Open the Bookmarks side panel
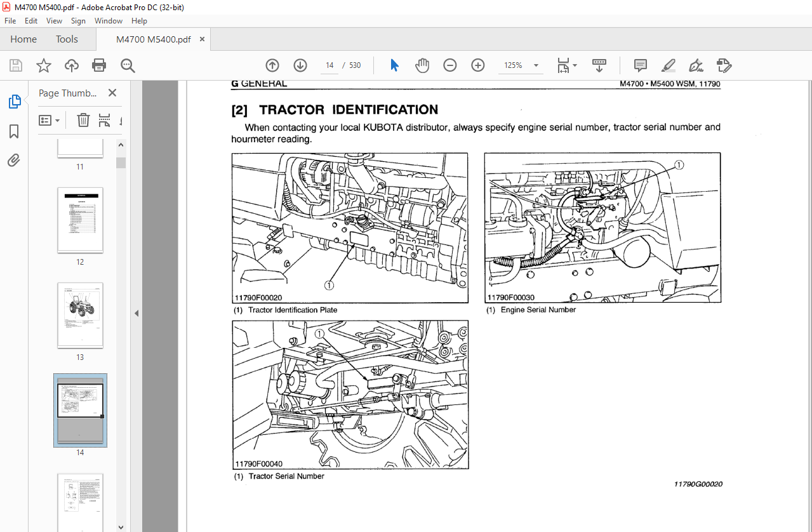The image size is (812, 532). pyautogui.click(x=14, y=131)
